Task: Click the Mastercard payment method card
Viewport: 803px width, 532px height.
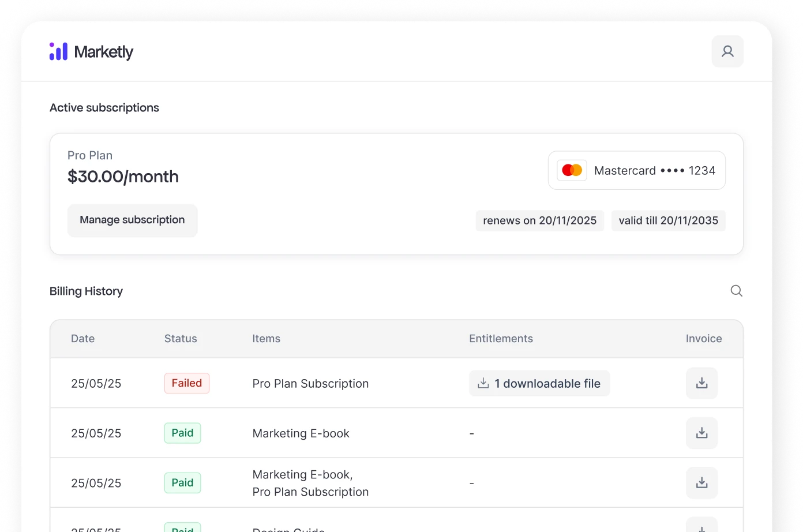Action: point(636,170)
